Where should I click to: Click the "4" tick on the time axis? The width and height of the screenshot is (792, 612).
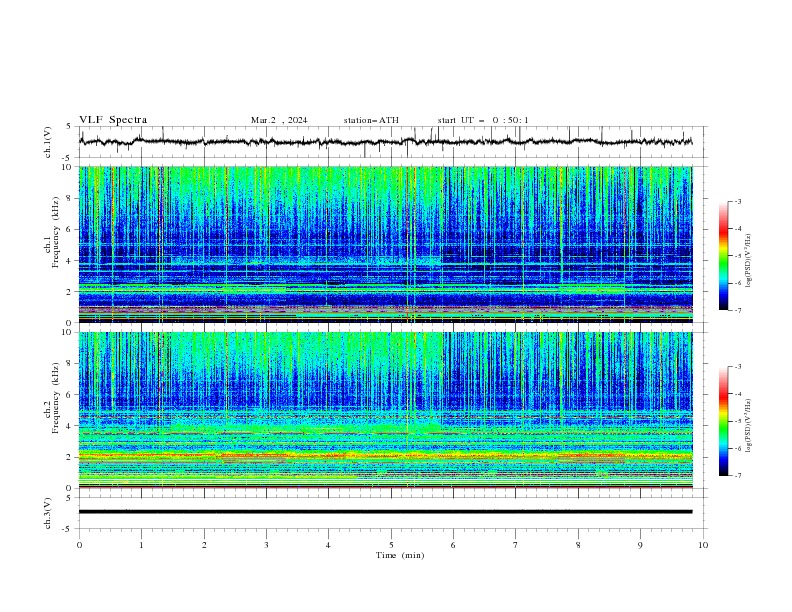coord(328,545)
